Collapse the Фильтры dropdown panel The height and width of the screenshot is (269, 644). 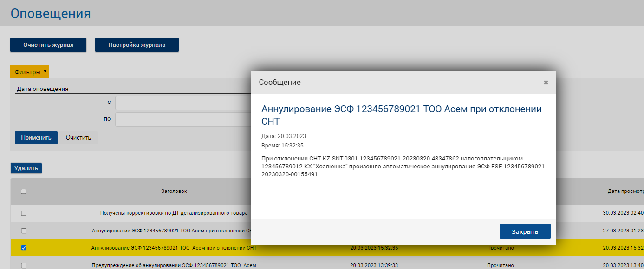[30, 72]
